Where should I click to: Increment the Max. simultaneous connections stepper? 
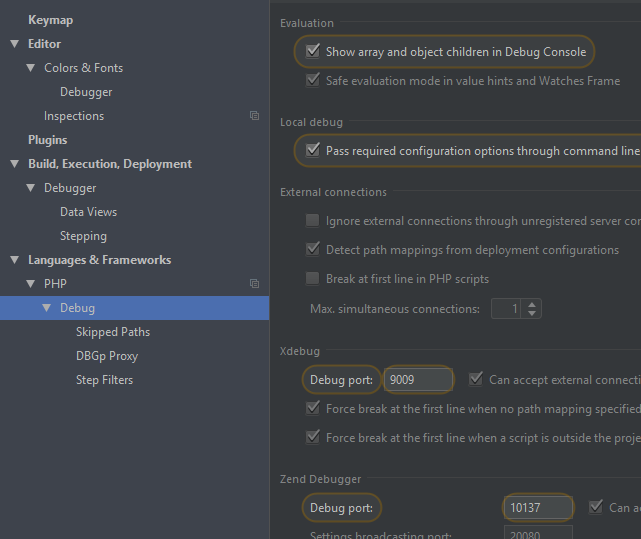click(x=531, y=304)
